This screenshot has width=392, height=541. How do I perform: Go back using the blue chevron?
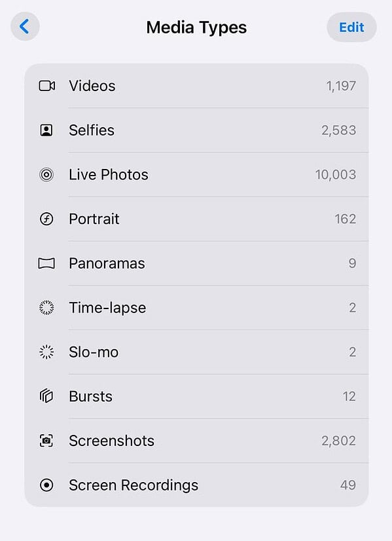point(25,27)
